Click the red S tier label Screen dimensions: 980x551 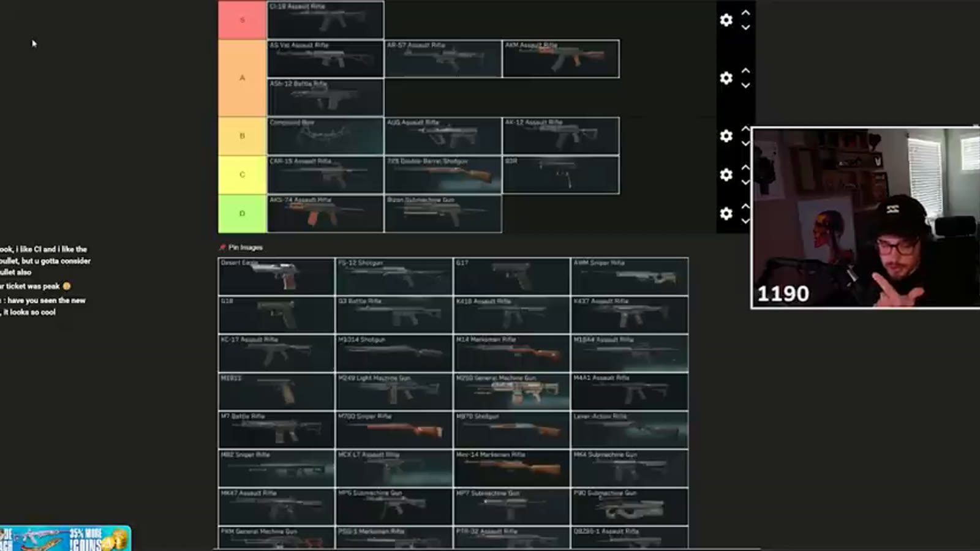(x=242, y=20)
